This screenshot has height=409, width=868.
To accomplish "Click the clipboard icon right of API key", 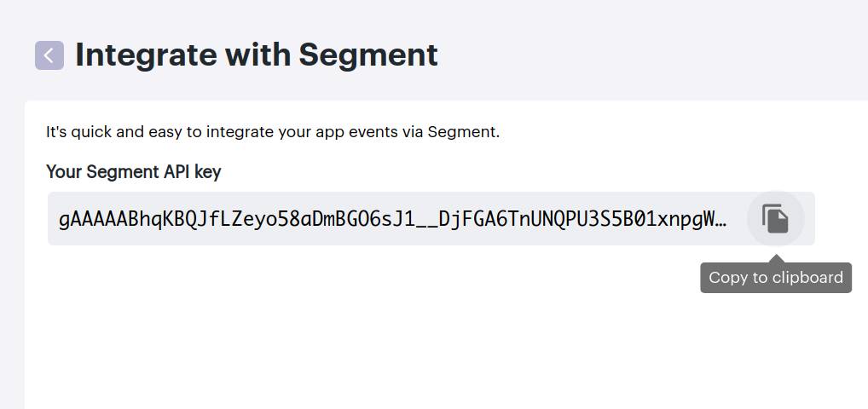I will [x=775, y=219].
